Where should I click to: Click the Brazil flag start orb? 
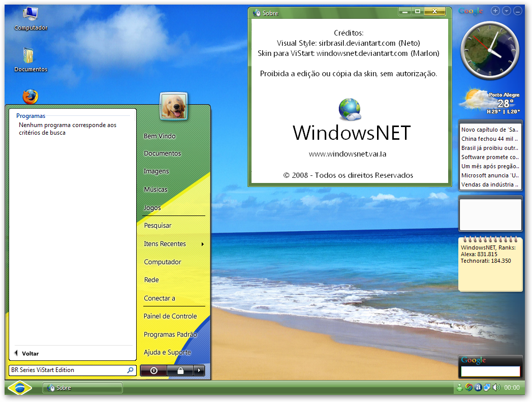(20, 388)
